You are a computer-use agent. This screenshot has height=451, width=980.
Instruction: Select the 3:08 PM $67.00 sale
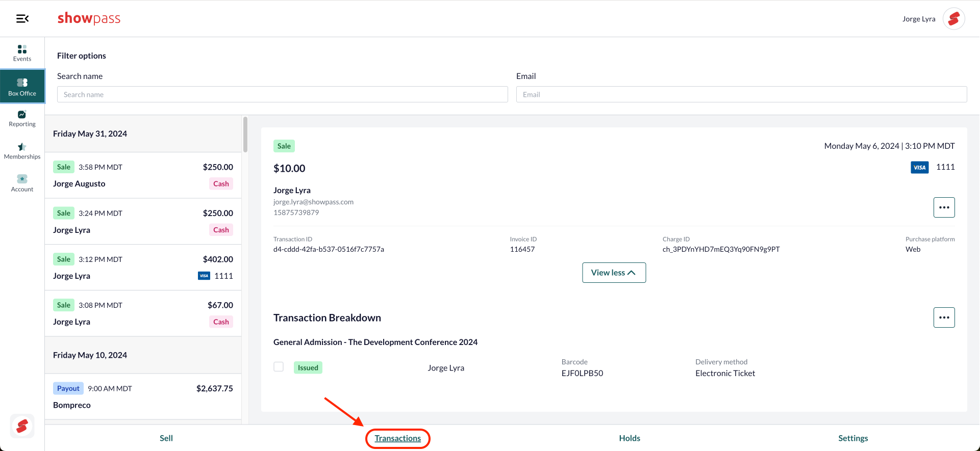143,313
